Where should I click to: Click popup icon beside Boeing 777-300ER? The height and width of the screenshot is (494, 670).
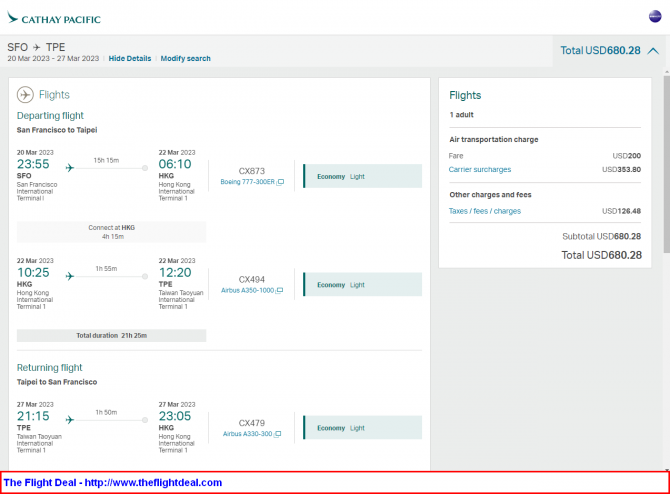[280, 182]
